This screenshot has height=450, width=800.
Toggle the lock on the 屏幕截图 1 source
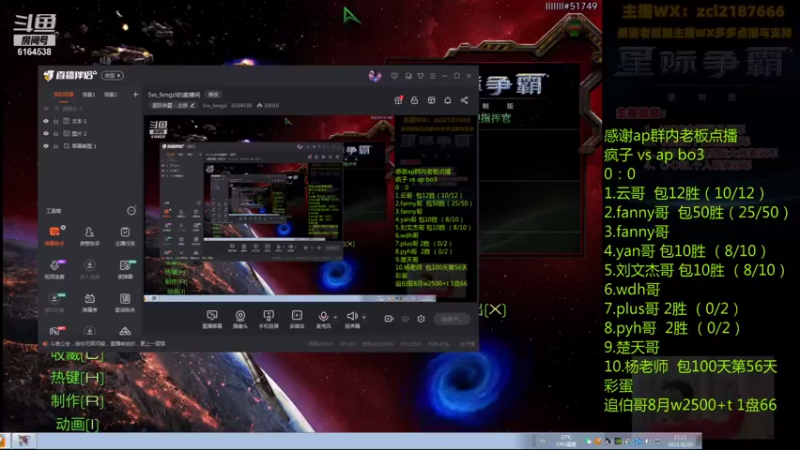(56, 146)
